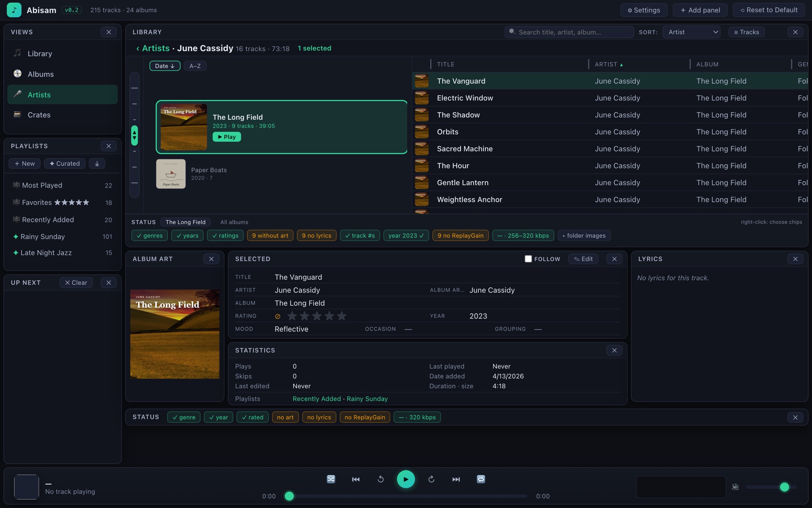Play The Long Field album
The height and width of the screenshot is (508, 812).
click(227, 137)
